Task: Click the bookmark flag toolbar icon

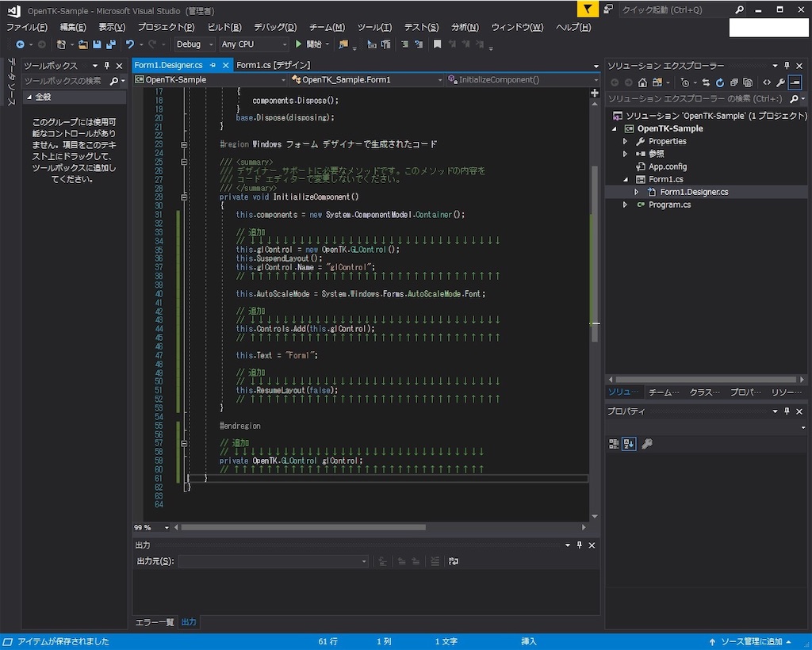Action: pyautogui.click(x=437, y=44)
